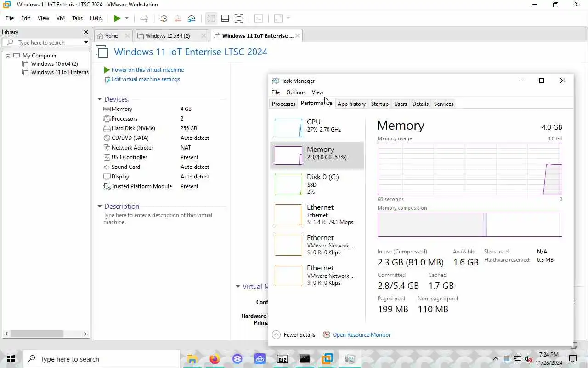Open VMware File menu
The image size is (588, 368).
(10, 18)
